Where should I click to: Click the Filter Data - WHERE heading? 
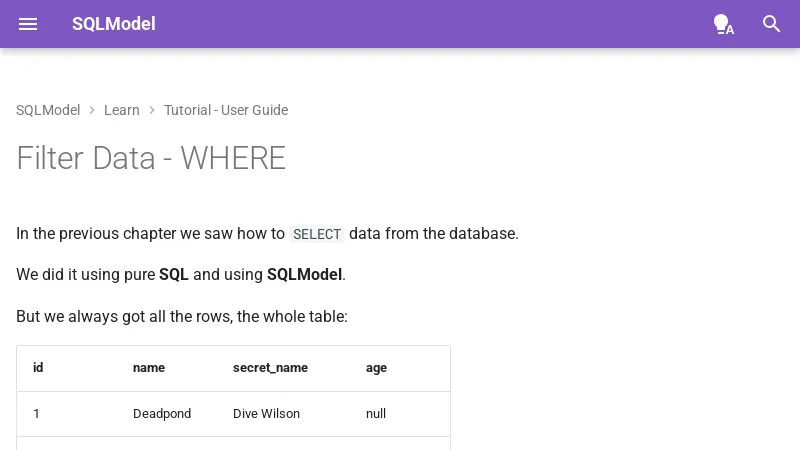click(151, 158)
